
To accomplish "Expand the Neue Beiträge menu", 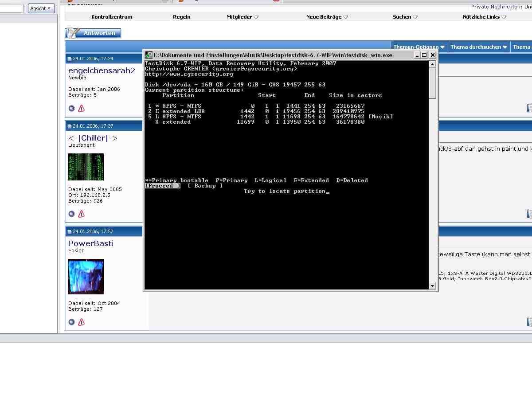I will tap(327, 17).
